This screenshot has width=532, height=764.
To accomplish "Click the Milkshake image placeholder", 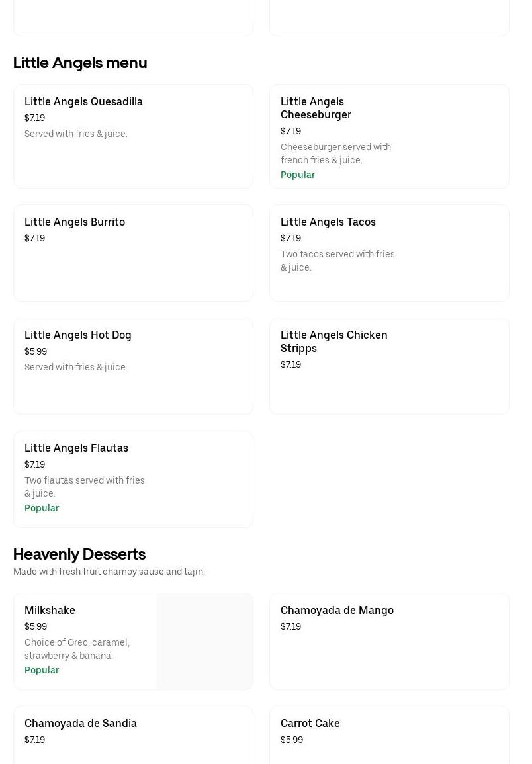I will (205, 641).
